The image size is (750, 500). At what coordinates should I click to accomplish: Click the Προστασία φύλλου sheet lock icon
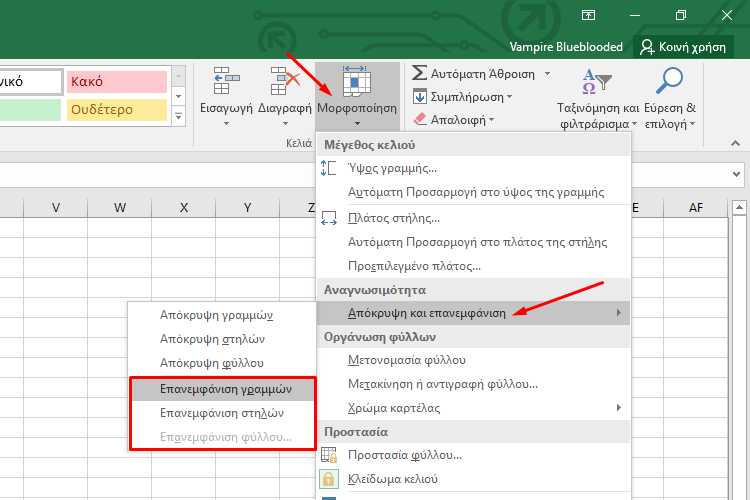[329, 455]
